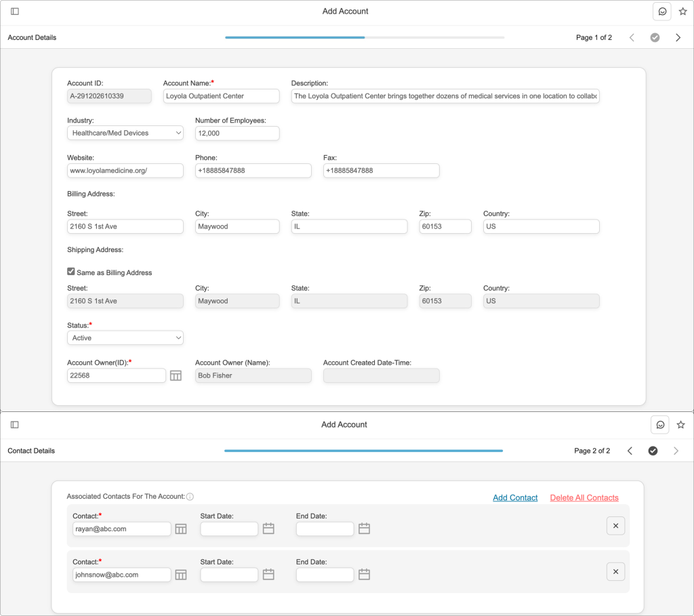Open chat icon in Contact Details panel header
The image size is (694, 616).
pos(659,425)
